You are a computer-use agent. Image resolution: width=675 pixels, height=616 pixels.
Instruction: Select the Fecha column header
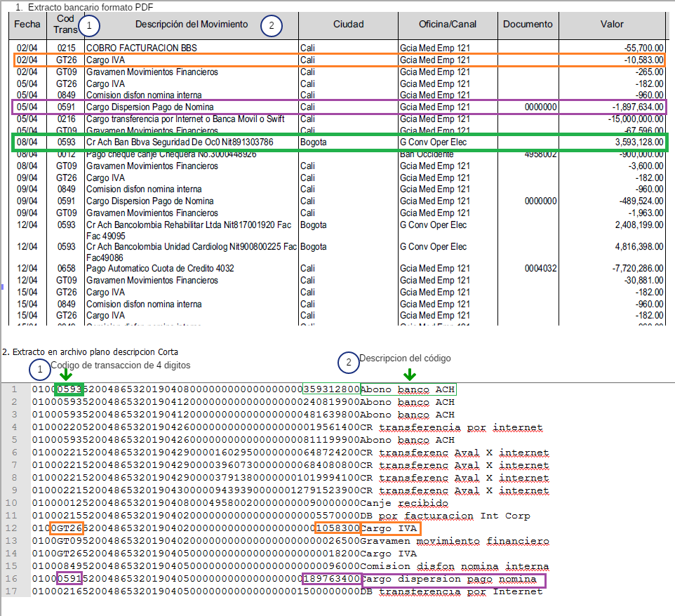pos(27,25)
